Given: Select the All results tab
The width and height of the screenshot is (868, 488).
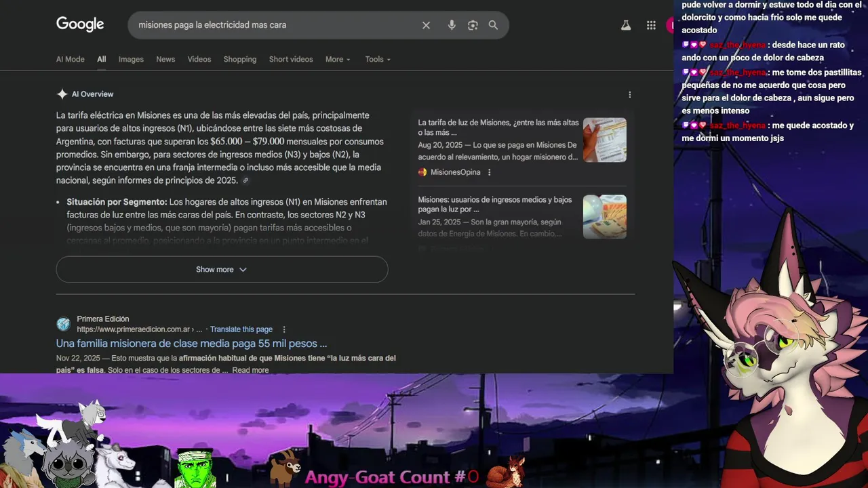Looking at the screenshot, I should click(x=101, y=59).
